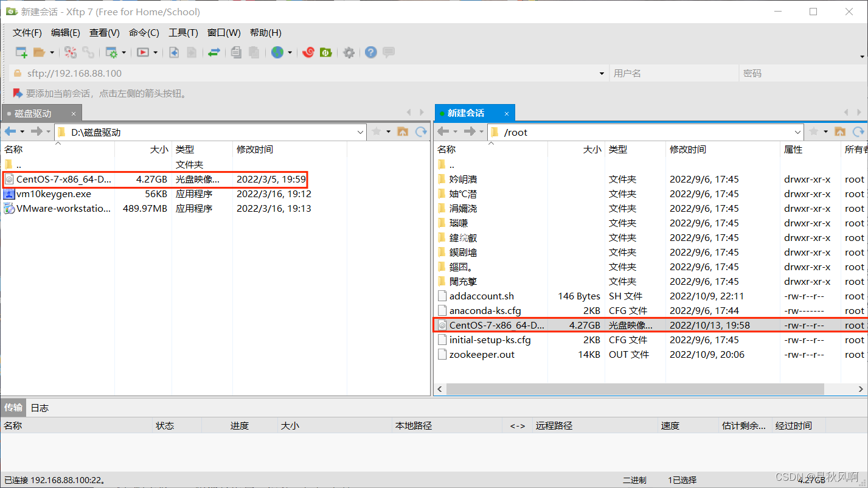Expand the /root path dropdown
This screenshot has height=488, width=868.
pos(798,131)
